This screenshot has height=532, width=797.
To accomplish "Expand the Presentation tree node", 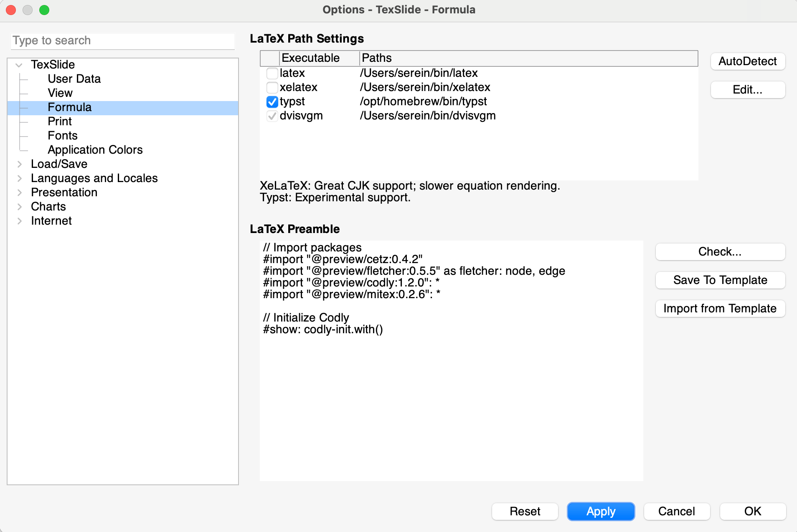I will point(19,193).
